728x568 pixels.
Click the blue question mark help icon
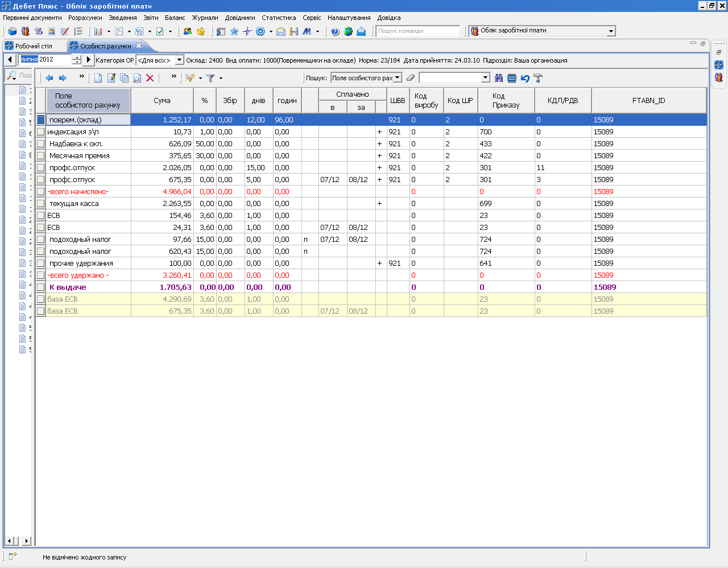(335, 31)
